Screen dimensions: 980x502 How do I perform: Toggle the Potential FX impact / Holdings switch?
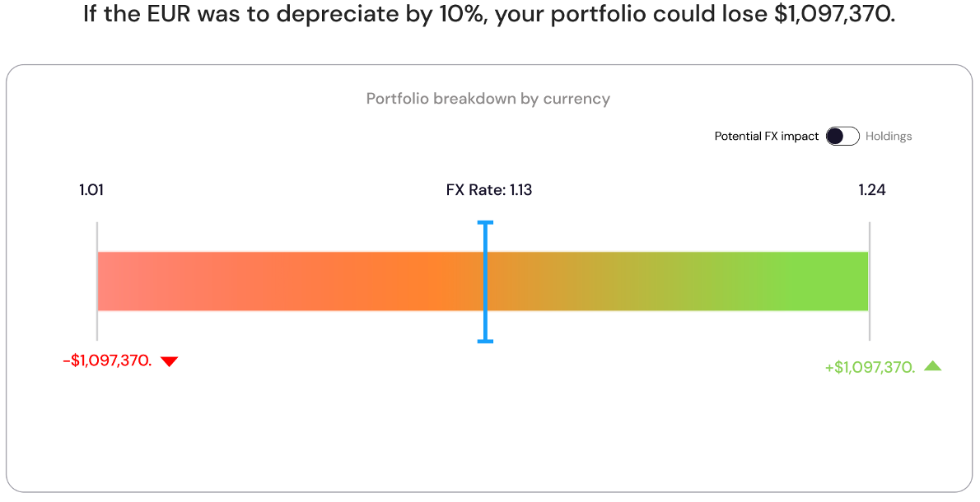pyautogui.click(x=842, y=137)
